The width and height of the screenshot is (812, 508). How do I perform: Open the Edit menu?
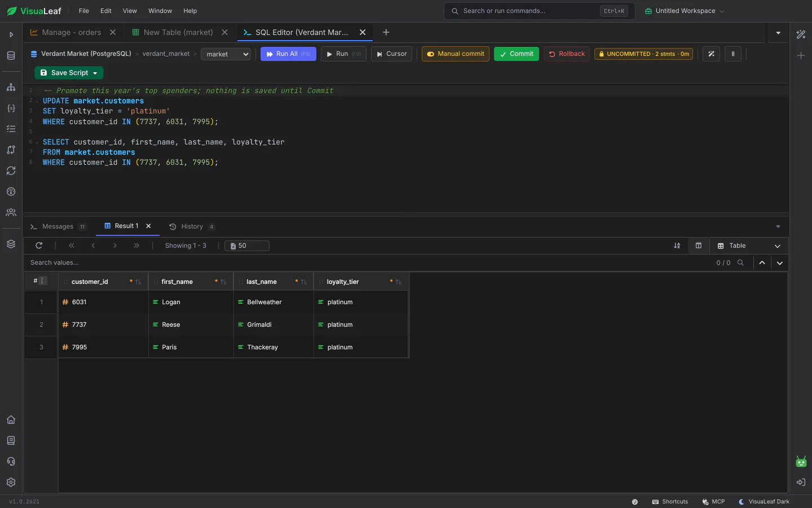pos(106,11)
